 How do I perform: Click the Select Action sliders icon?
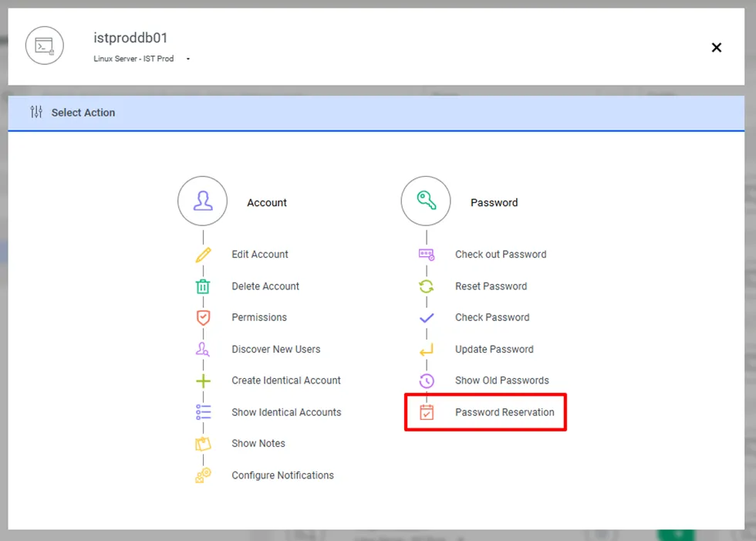pos(36,112)
